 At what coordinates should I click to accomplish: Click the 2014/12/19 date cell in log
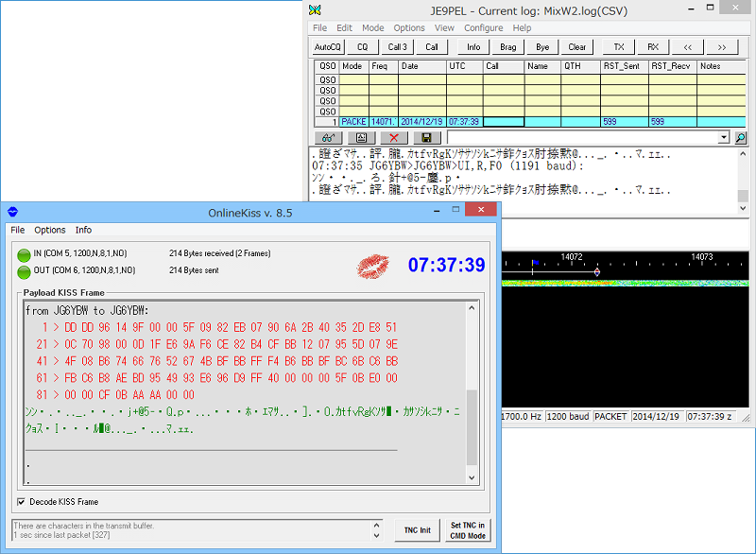pyautogui.click(x=421, y=122)
